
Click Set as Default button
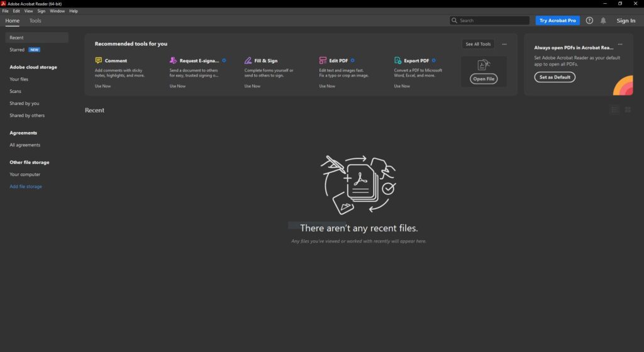point(555,77)
